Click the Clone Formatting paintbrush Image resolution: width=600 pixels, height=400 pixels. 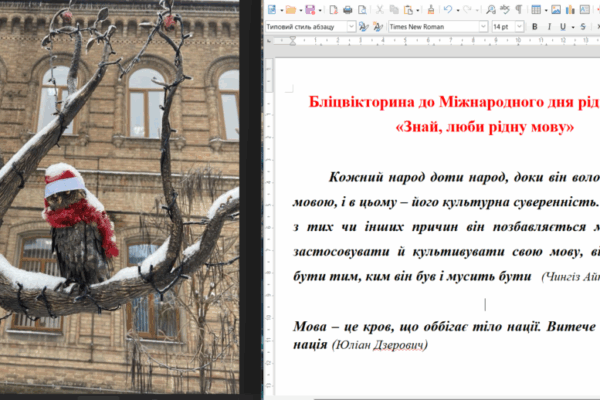click(430, 9)
